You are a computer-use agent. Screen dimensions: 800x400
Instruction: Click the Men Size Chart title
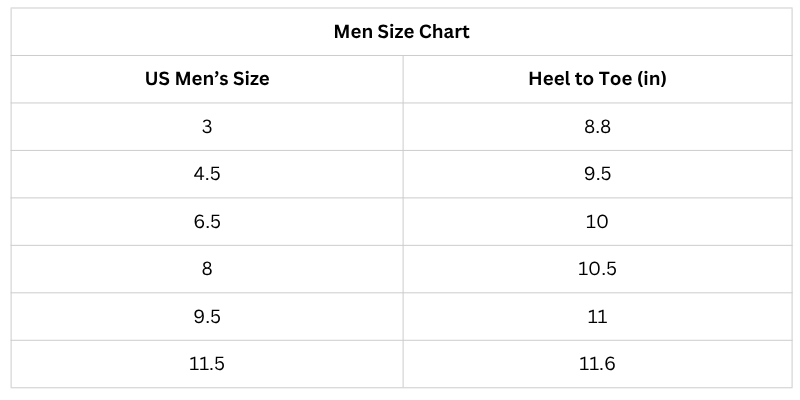[x=401, y=32]
